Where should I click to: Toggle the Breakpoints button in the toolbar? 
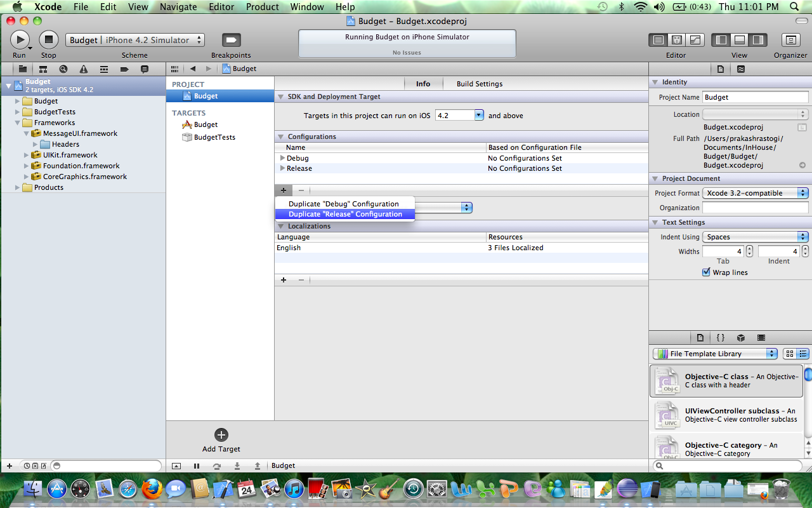pyautogui.click(x=231, y=40)
